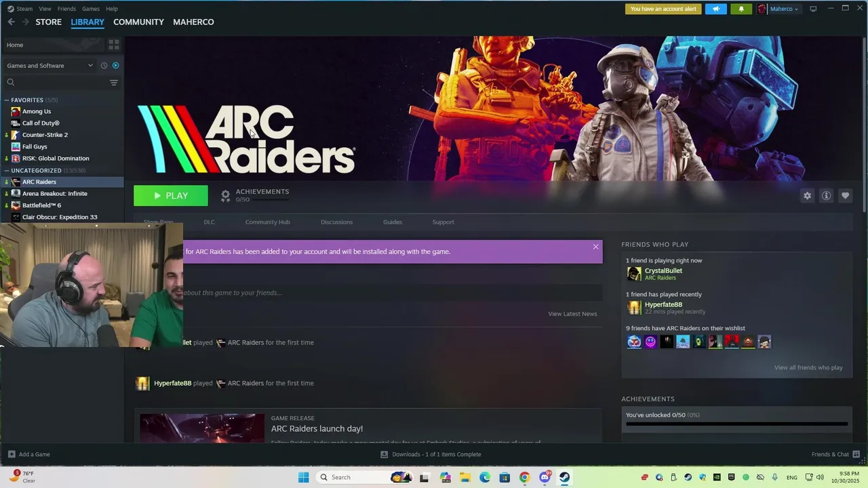Show ARC Raiders game info icon
Screen dimensions: 868x488
pos(826,196)
